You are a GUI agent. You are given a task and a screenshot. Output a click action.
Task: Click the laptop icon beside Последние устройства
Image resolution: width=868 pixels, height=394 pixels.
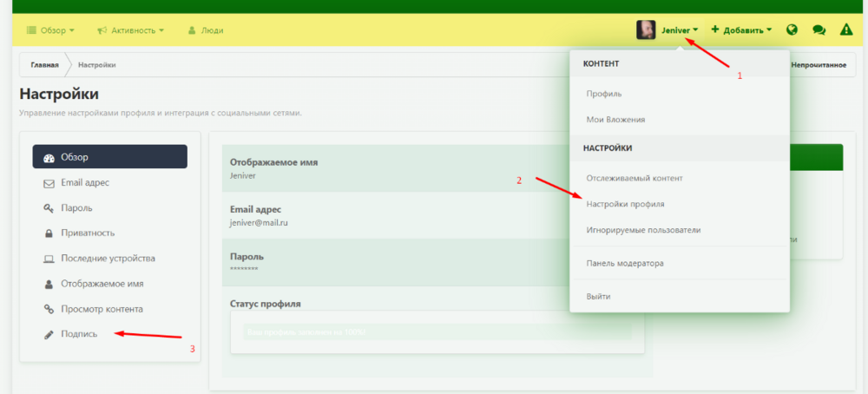(x=49, y=259)
